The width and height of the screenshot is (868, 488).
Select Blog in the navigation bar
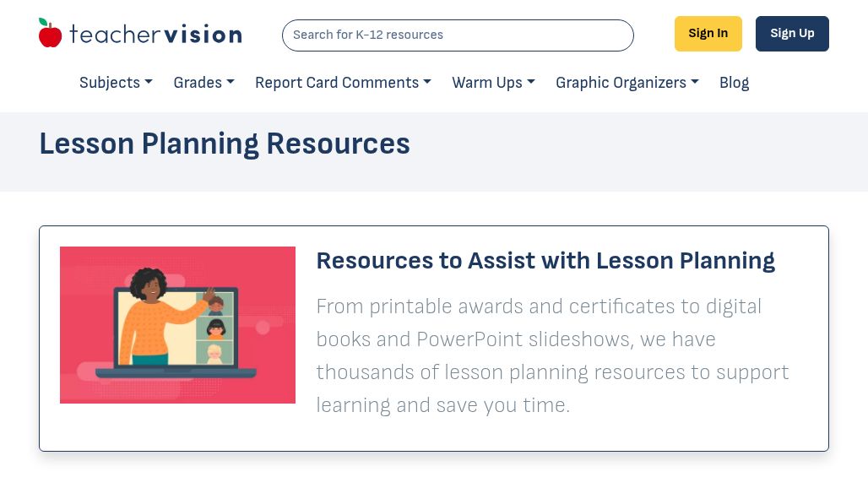tap(734, 83)
